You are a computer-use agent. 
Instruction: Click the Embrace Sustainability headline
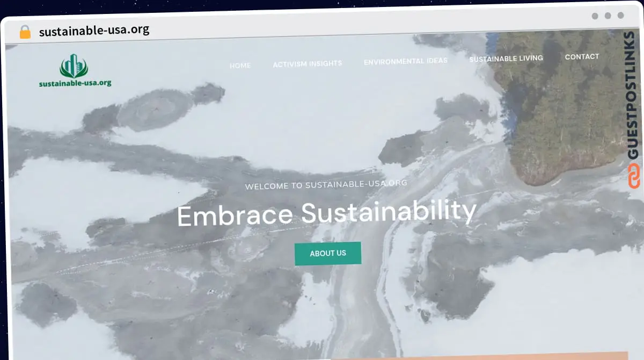(326, 213)
